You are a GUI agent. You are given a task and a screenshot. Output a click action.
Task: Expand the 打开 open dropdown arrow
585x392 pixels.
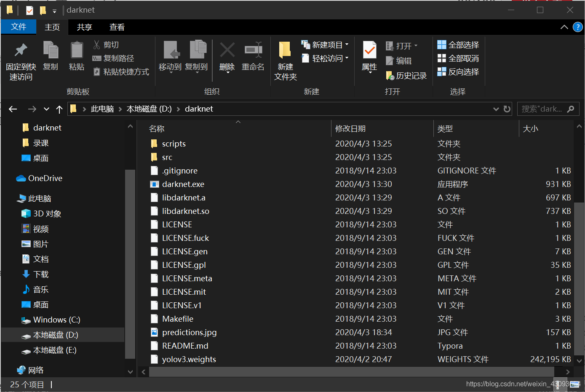click(x=416, y=45)
